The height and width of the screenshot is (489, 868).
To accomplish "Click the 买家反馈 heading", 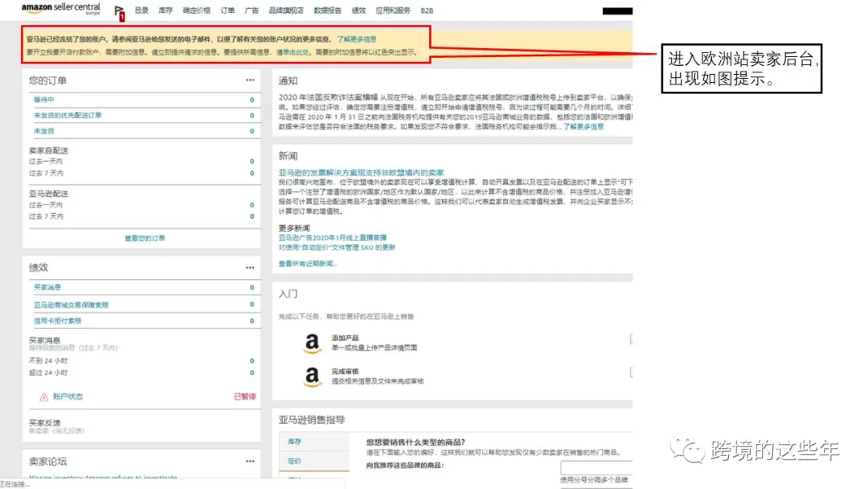I will point(44,422).
